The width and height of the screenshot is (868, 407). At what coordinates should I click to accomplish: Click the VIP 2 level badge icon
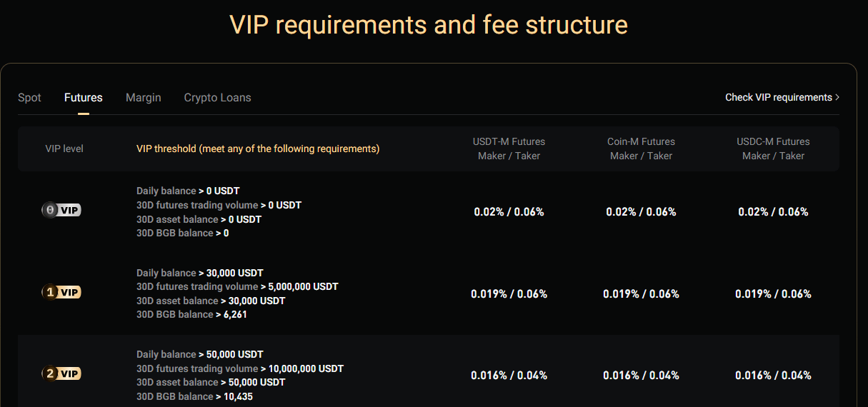tap(61, 373)
